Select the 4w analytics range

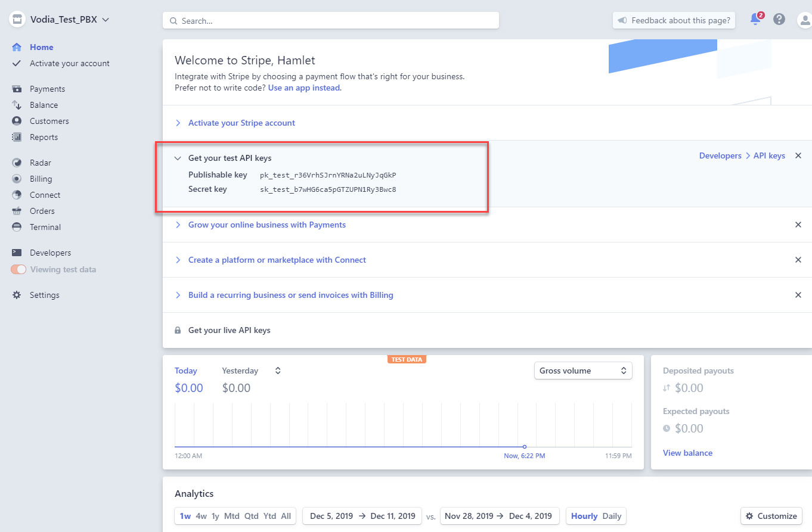click(202, 516)
